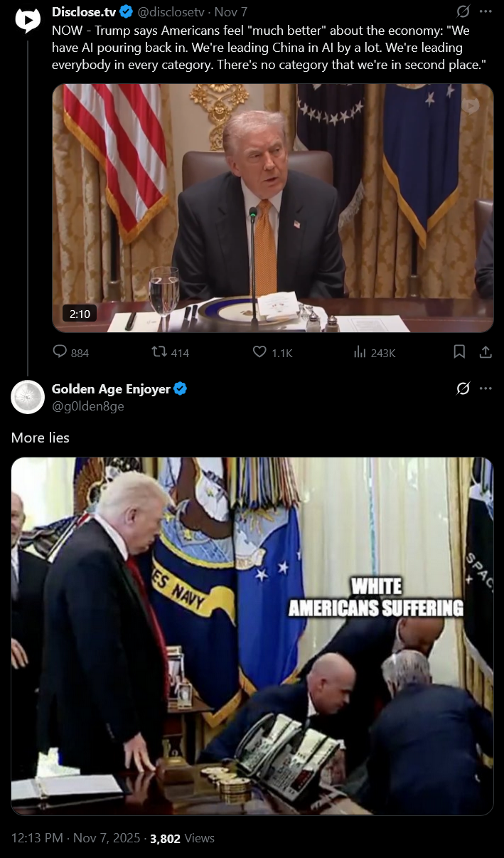The image size is (504, 858).
Task: Bookmark the Disclose.tv post
Action: click(459, 351)
